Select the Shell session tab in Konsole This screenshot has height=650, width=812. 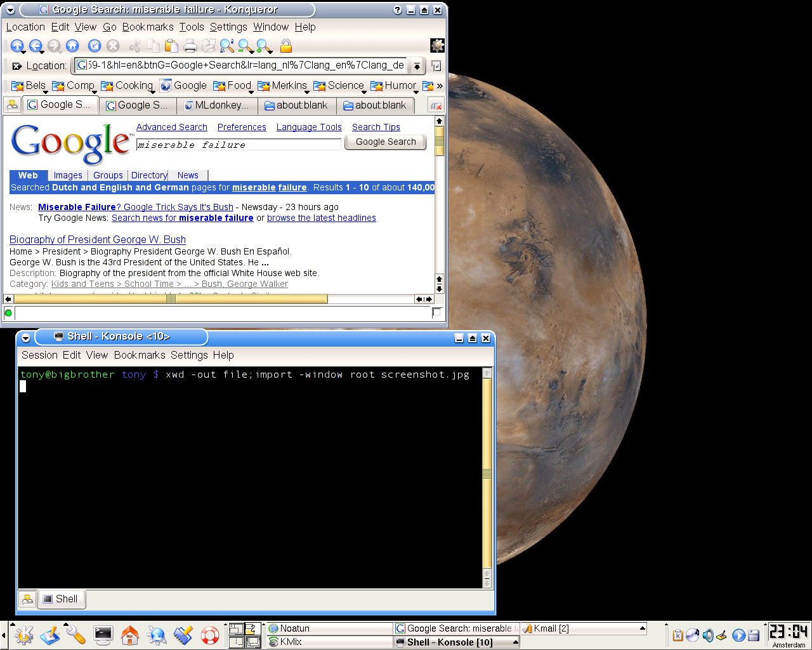62,599
